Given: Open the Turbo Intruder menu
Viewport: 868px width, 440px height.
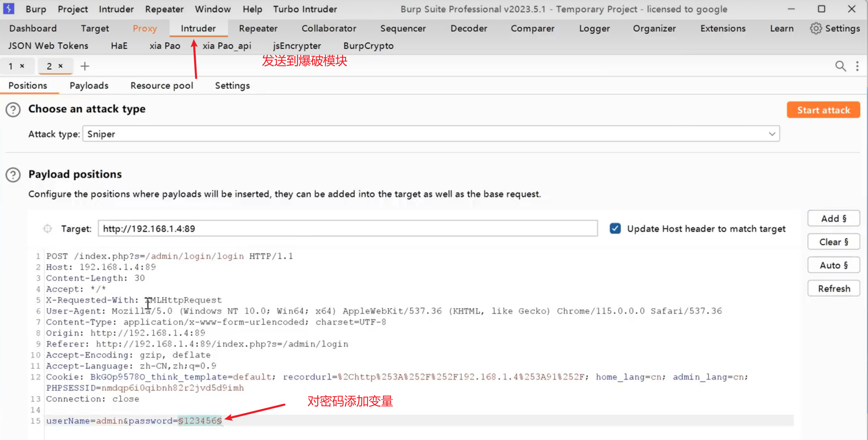Looking at the screenshot, I should 305,9.
